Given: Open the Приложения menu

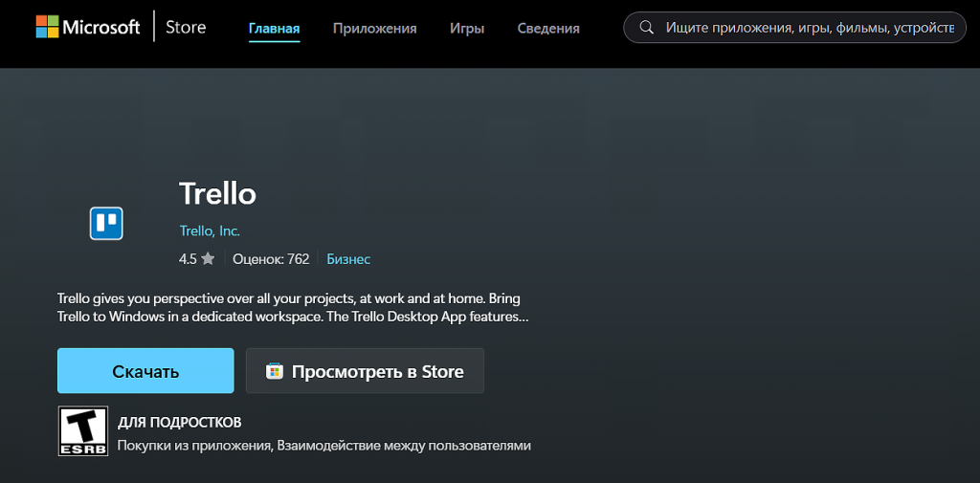Looking at the screenshot, I should click(374, 28).
